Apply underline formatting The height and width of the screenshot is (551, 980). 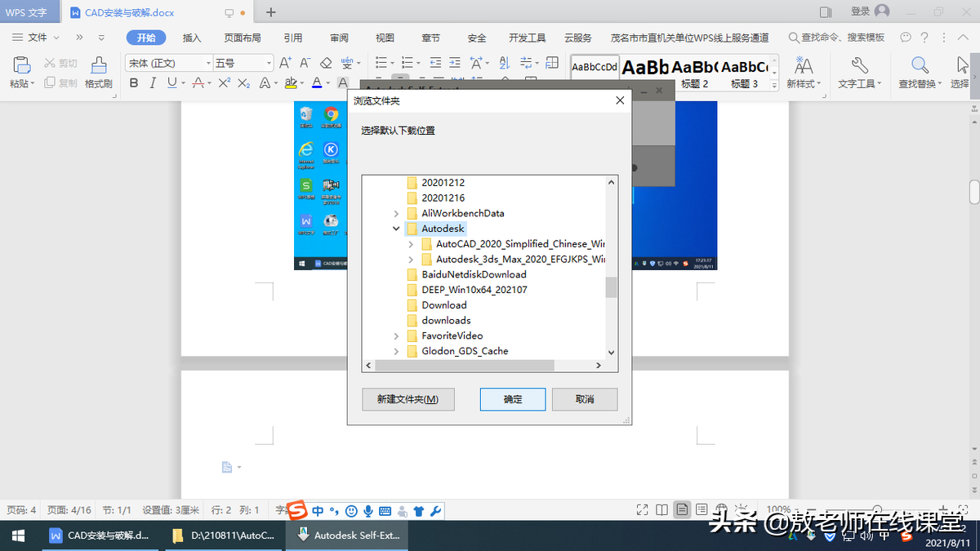pos(171,83)
